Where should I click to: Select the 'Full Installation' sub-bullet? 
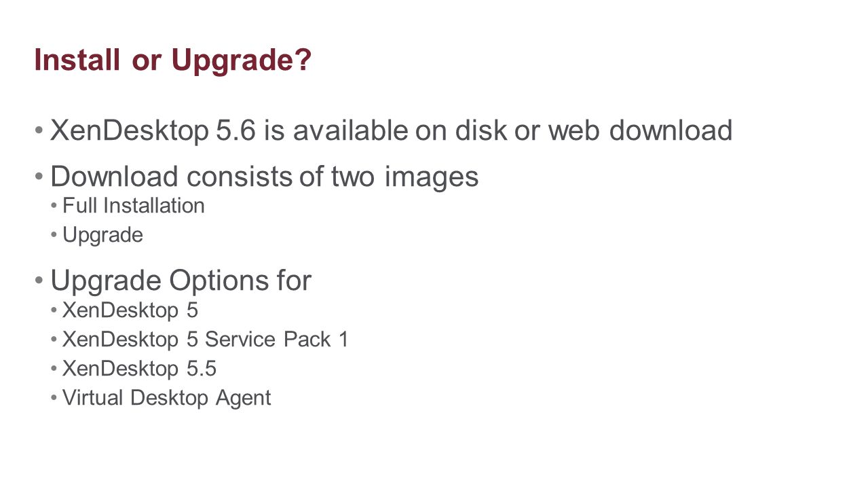pos(134,206)
